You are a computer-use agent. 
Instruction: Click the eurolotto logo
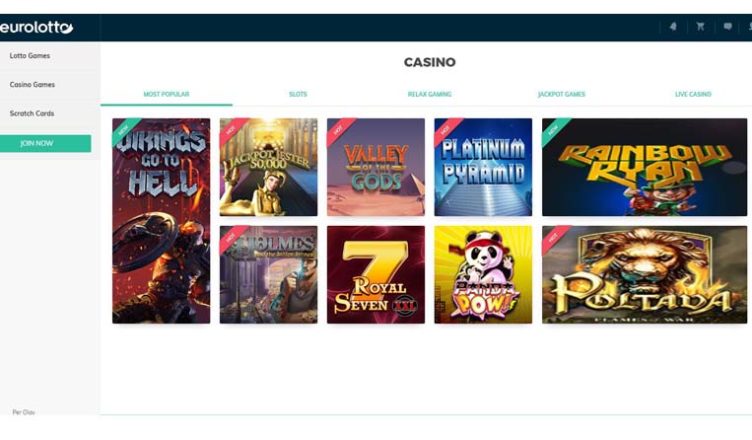click(36, 27)
